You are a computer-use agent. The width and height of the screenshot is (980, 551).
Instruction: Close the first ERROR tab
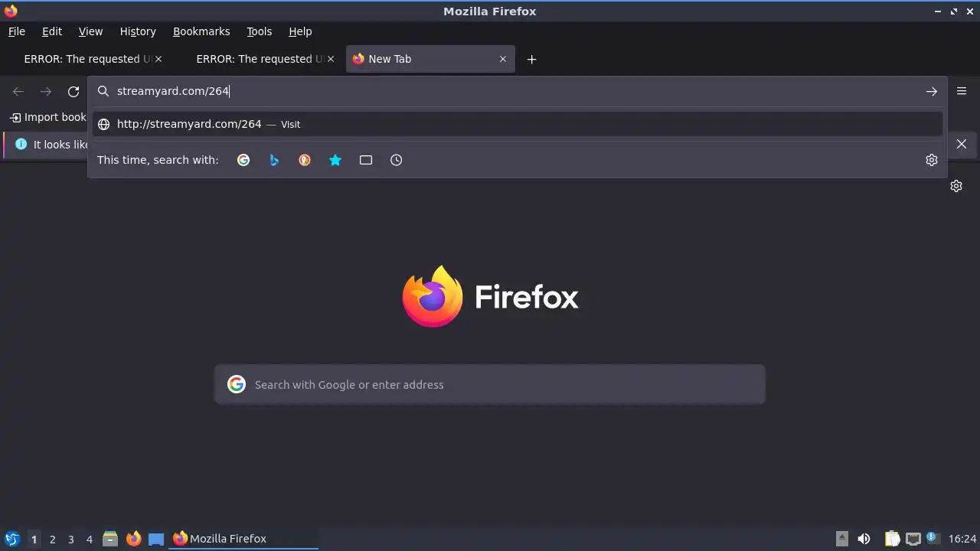tap(158, 59)
